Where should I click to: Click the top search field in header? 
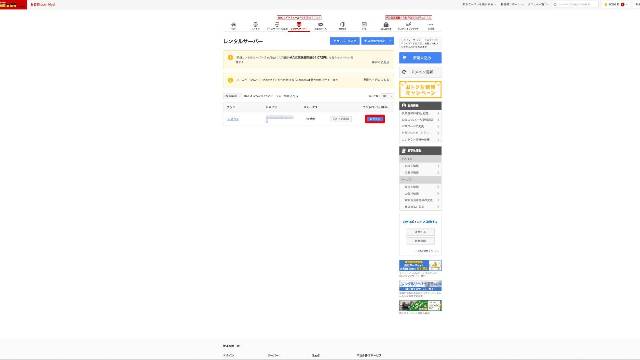click(576, 4)
